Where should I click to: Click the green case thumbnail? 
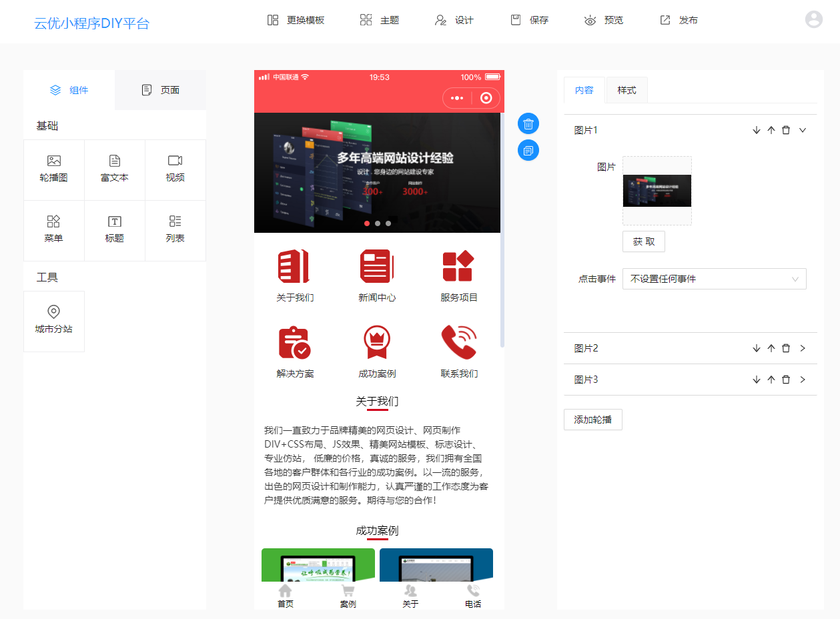318,564
